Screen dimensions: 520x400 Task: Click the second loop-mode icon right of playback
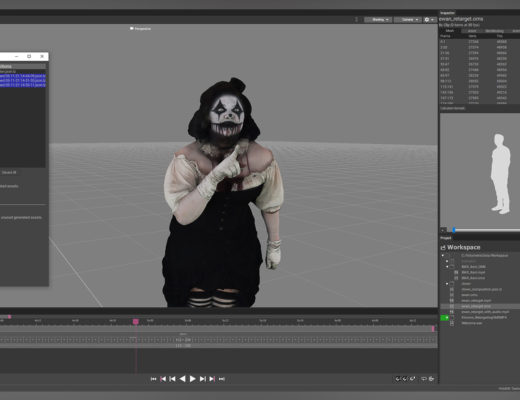click(x=405, y=379)
